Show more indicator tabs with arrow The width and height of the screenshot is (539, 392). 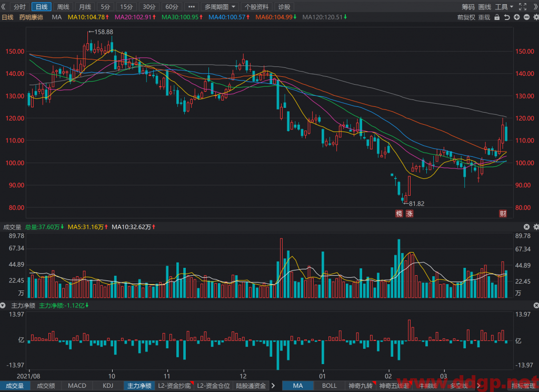[x=273, y=386]
